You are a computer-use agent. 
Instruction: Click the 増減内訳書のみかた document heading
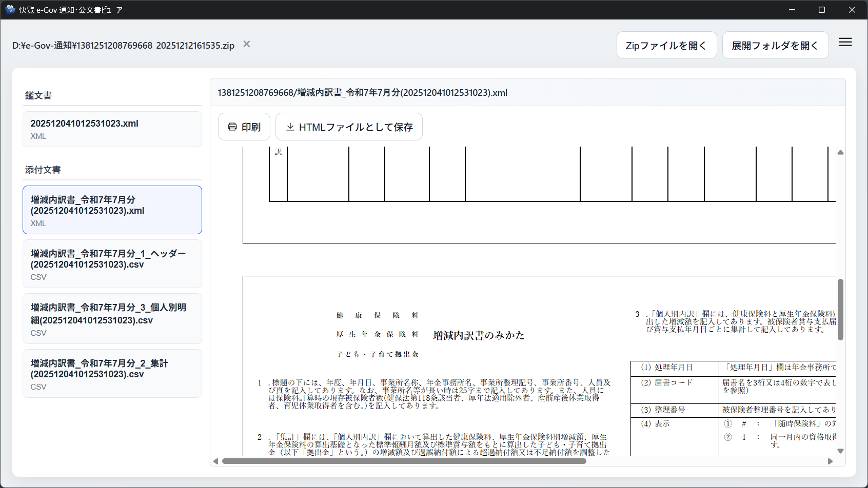(x=479, y=335)
